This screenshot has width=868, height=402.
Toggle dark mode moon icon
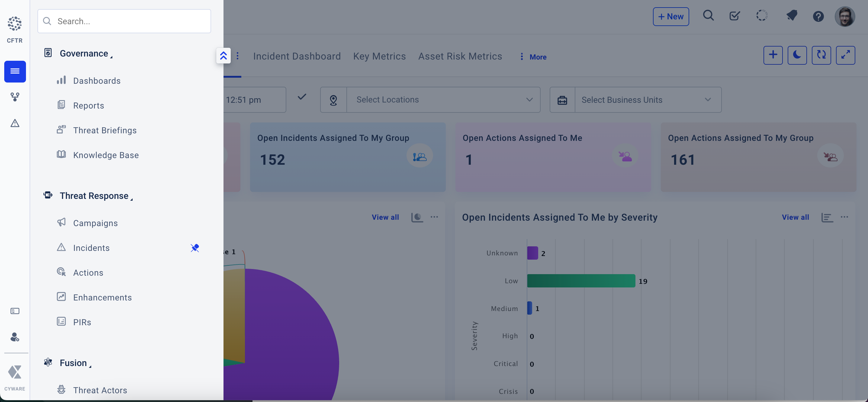click(797, 55)
